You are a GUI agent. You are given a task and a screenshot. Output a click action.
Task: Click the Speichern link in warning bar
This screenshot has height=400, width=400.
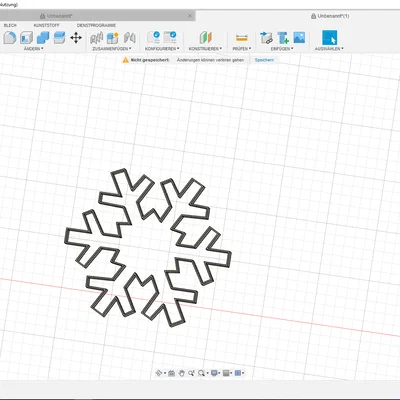[x=264, y=60]
